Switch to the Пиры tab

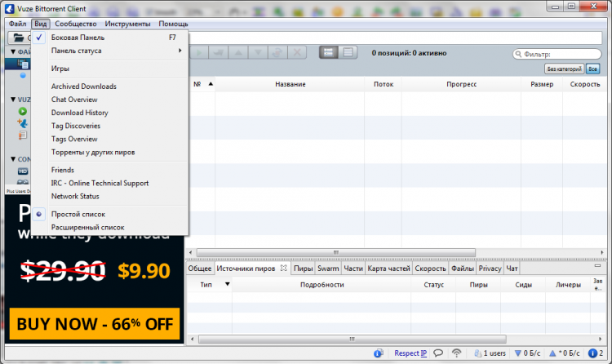point(303,268)
